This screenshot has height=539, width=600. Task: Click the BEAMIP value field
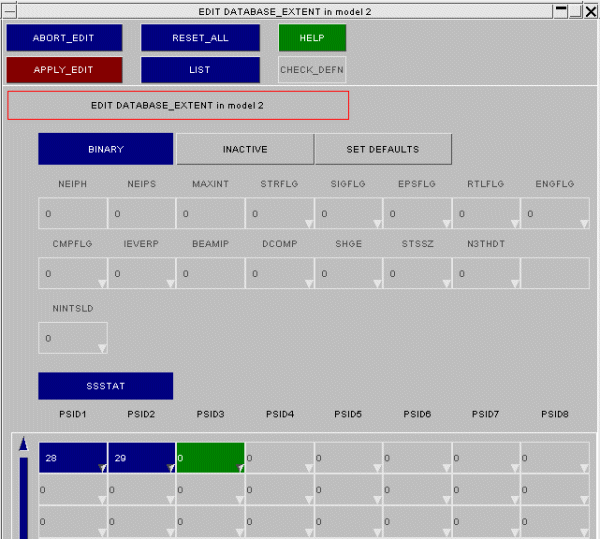click(x=210, y=273)
